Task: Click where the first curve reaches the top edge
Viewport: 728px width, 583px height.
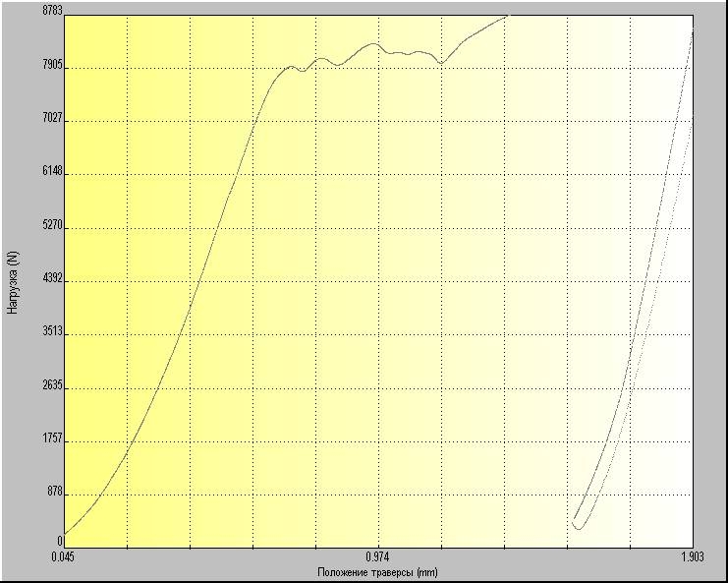Action: 507,16
